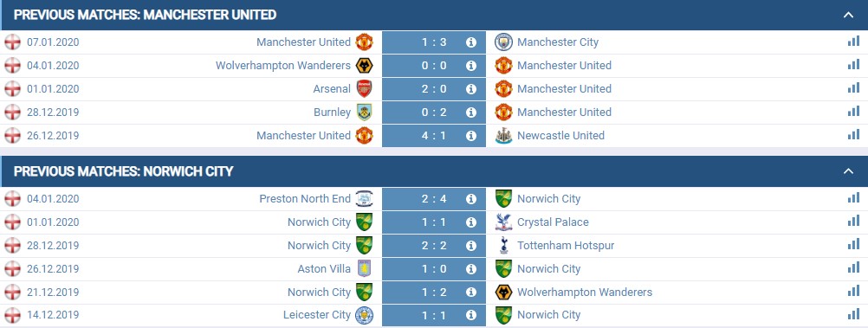The image size is (868, 328).
Task: Collapse the Manchester United previous matches section
Action: (x=848, y=15)
